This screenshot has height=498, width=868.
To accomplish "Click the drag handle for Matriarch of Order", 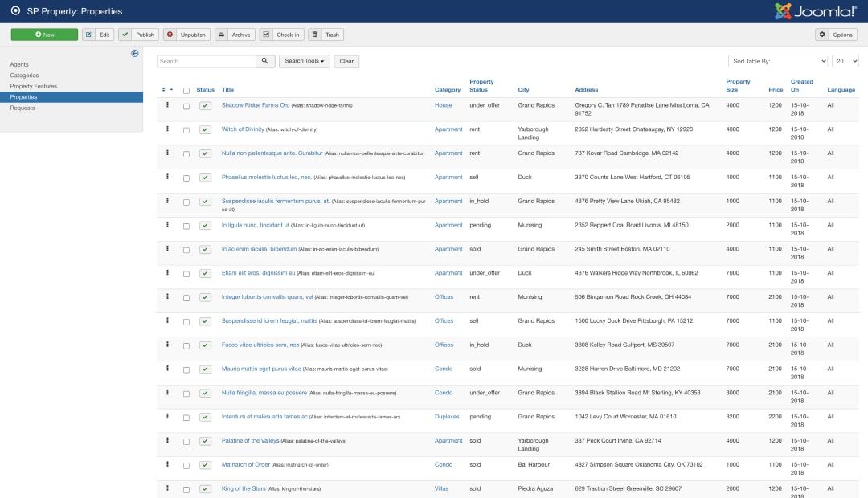I will (167, 464).
